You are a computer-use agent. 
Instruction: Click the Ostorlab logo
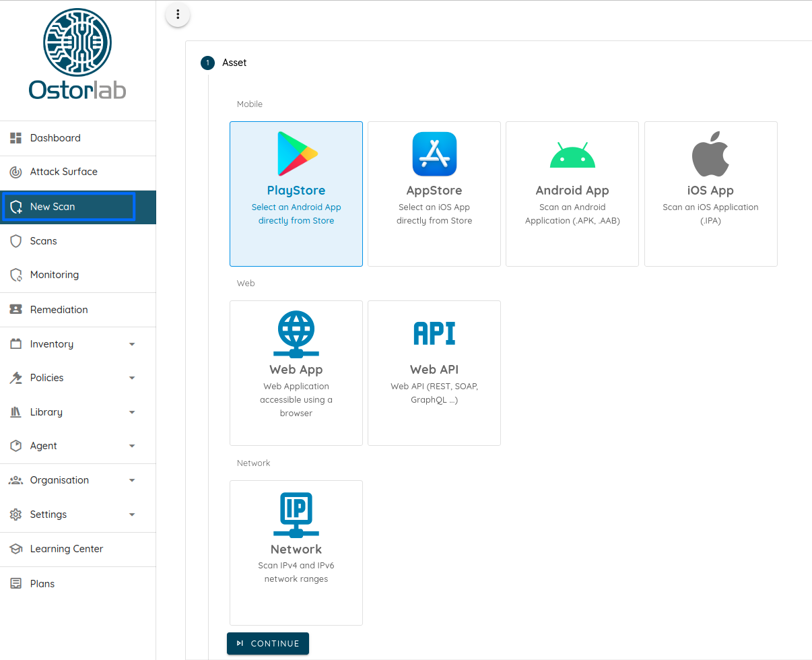click(x=77, y=54)
